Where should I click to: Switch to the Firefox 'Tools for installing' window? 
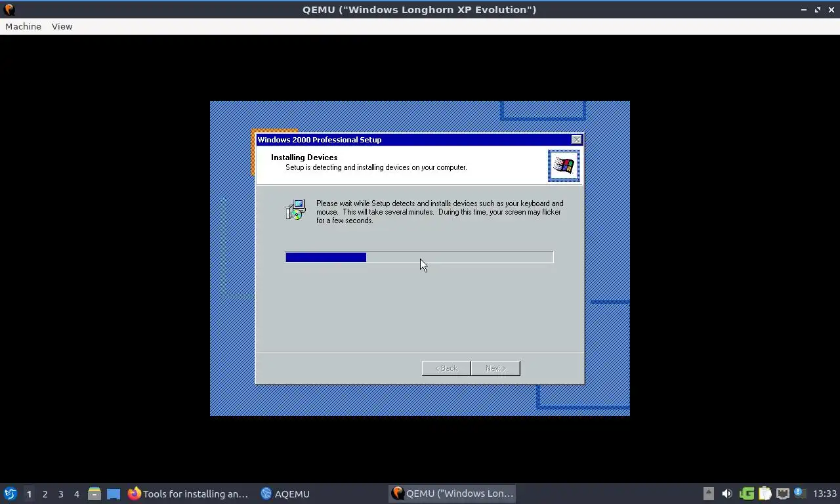click(188, 493)
